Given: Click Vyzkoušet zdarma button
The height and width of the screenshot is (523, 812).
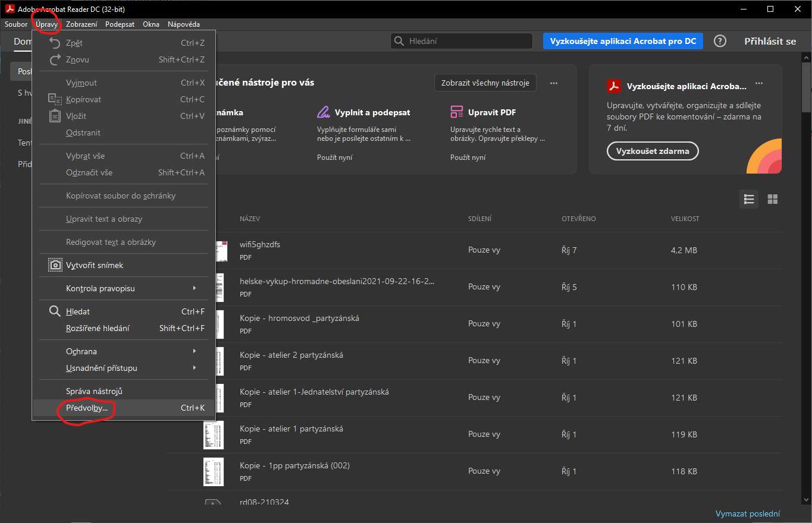Looking at the screenshot, I should coord(653,151).
